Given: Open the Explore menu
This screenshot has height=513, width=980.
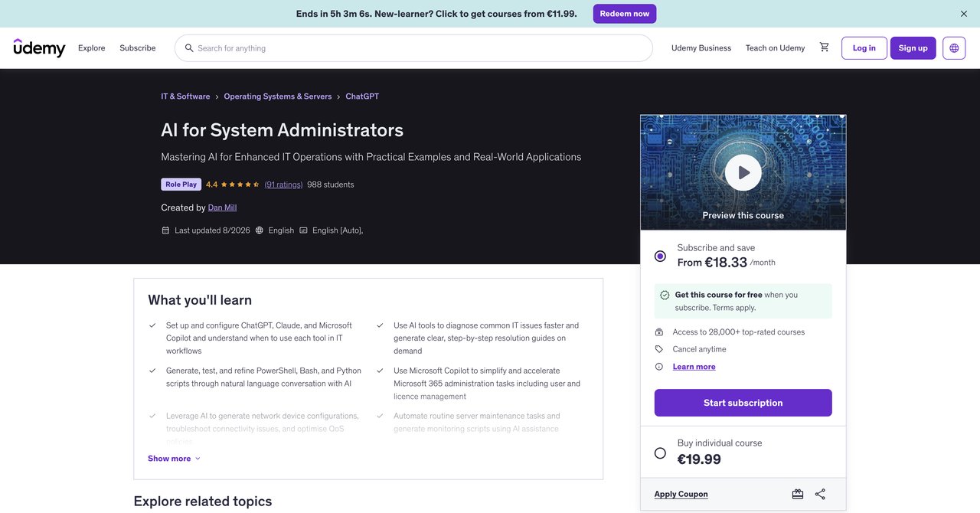Looking at the screenshot, I should (x=92, y=48).
